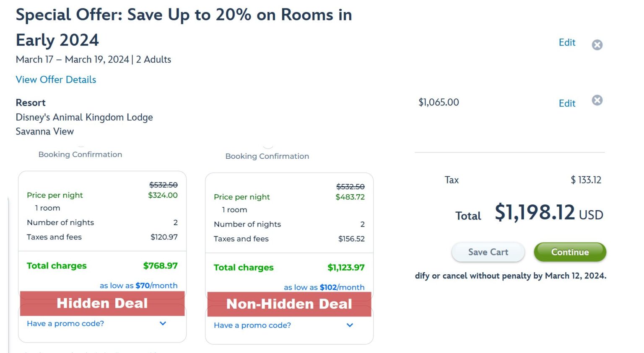
Task: Click the Save Cart button
Action: coord(488,252)
